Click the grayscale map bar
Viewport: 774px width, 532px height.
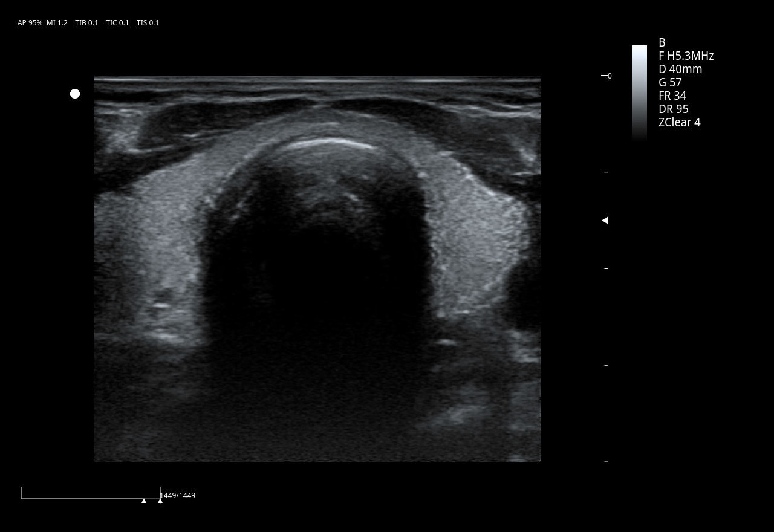coord(639,93)
